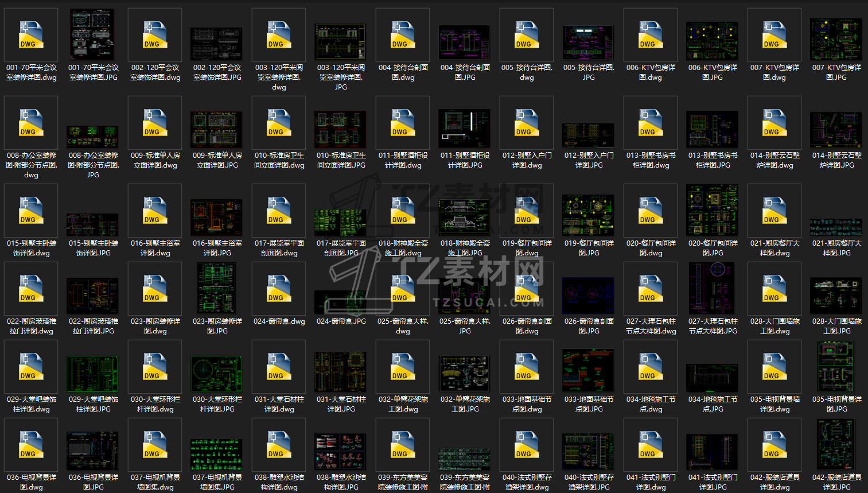Open the 030-大堂环形栏杆详图.JPG thumbnail

[x=217, y=374]
